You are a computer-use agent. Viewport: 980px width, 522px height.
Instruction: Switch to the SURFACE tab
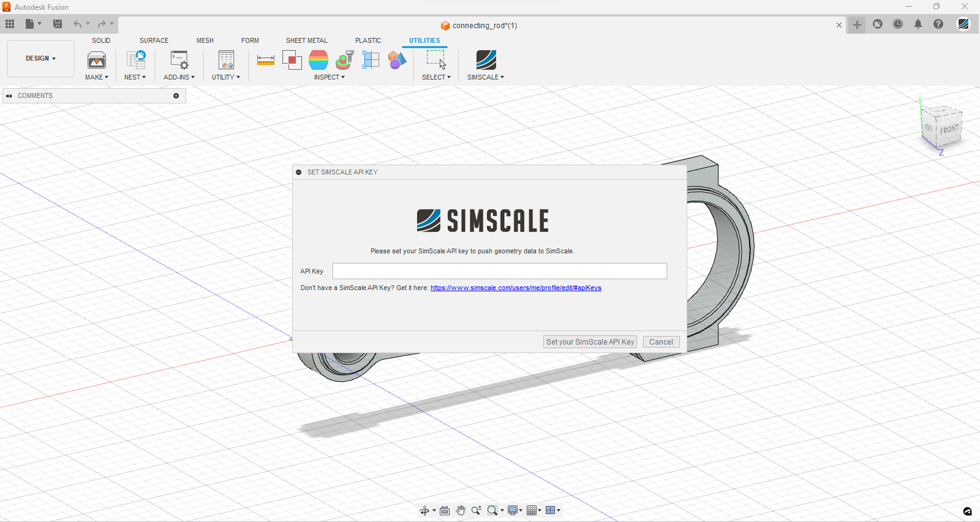[154, 40]
